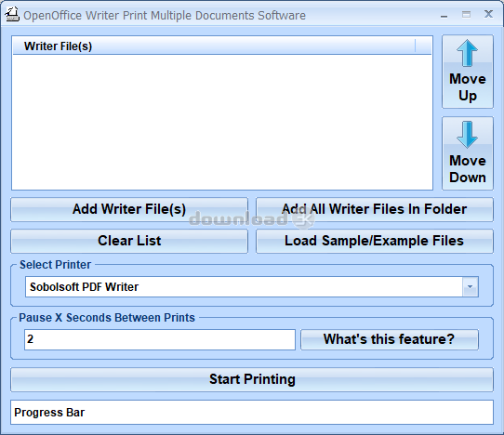This screenshot has width=504, height=435.
Task: Clear the file list
Action: coord(129,241)
